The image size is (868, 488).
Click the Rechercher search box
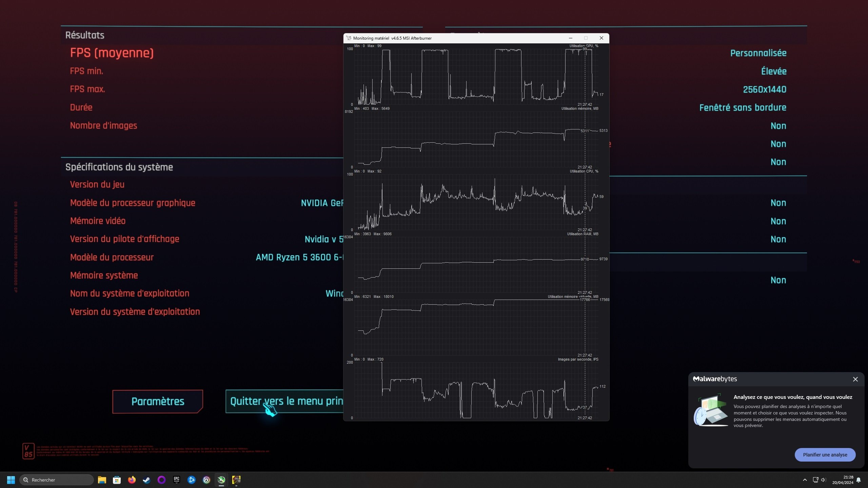(57, 480)
